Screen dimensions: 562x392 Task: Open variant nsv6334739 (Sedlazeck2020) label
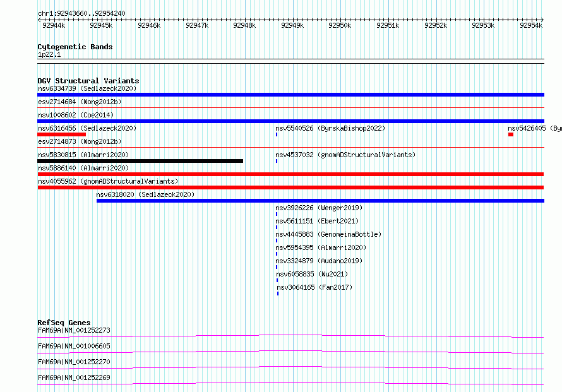click(x=87, y=88)
